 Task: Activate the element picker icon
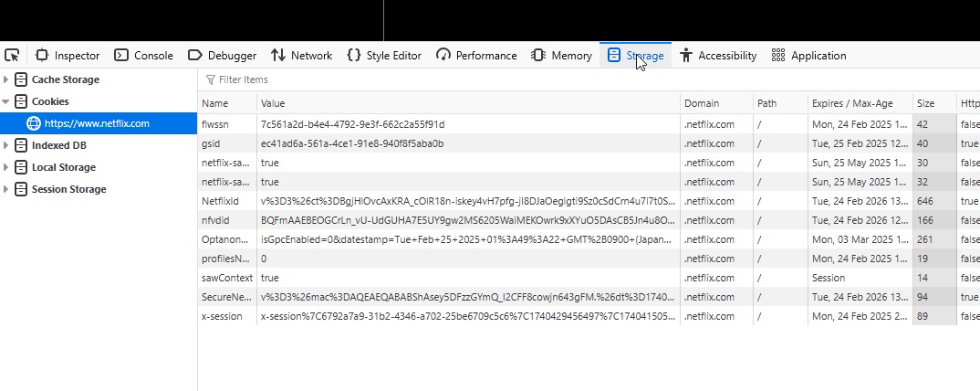(x=12, y=56)
